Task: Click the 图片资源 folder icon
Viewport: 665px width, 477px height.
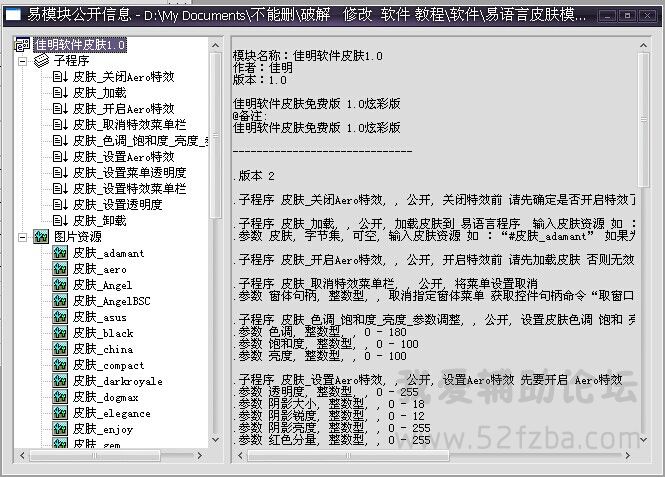Action: coord(42,237)
